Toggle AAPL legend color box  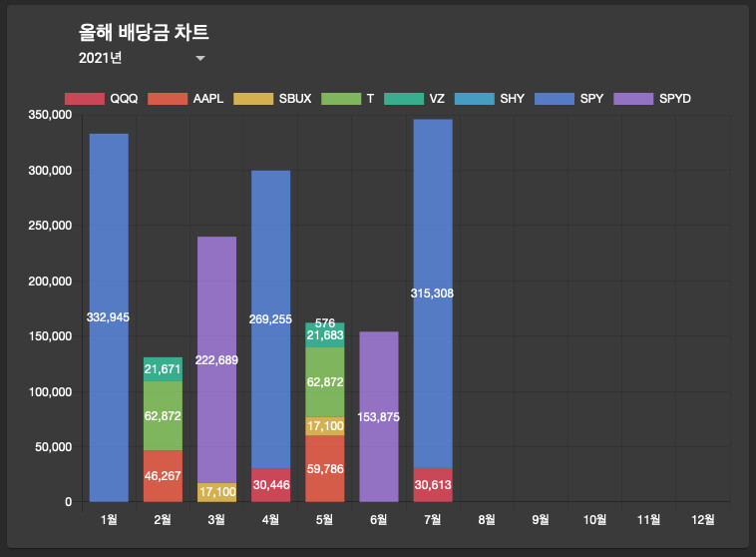pos(168,99)
